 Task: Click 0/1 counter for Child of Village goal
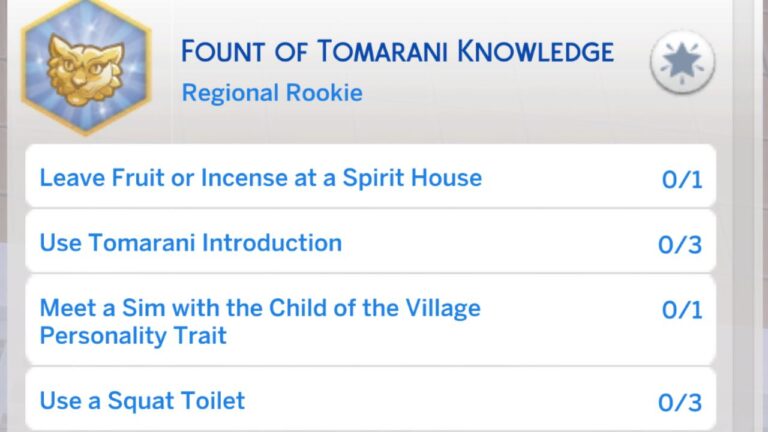682,311
